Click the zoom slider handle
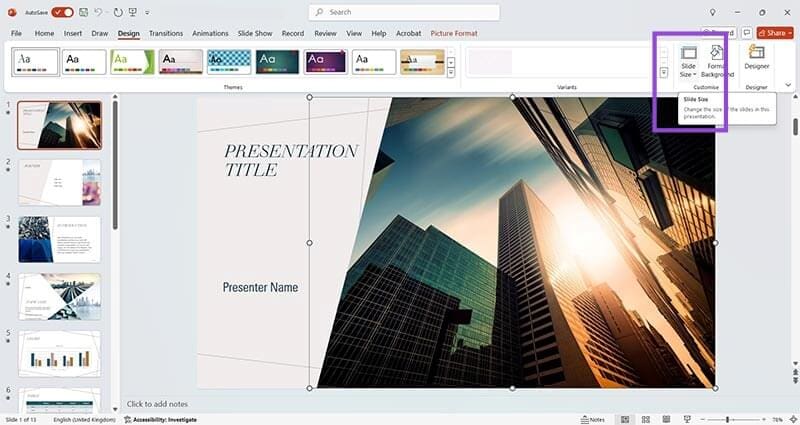This screenshot has height=425, width=800. tap(728, 420)
